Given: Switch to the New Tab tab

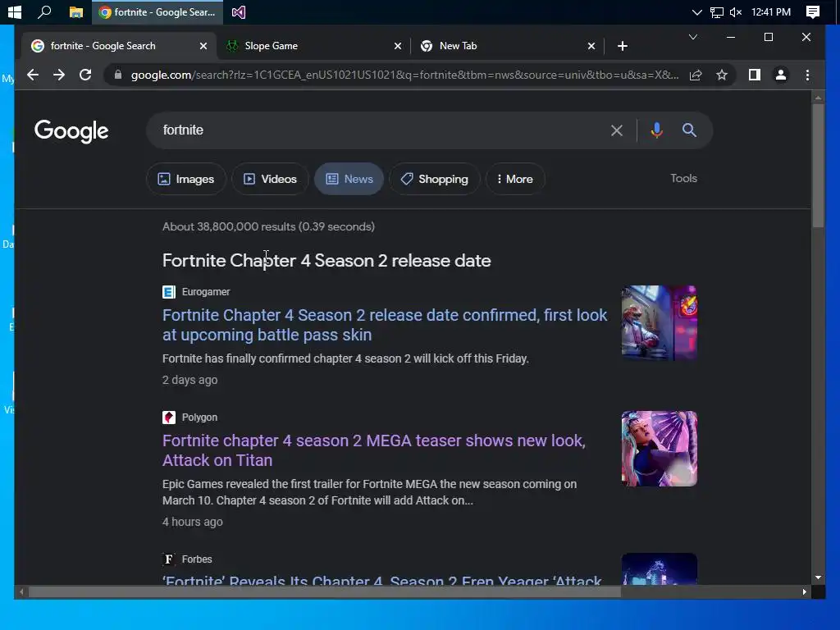Looking at the screenshot, I should 506,46.
